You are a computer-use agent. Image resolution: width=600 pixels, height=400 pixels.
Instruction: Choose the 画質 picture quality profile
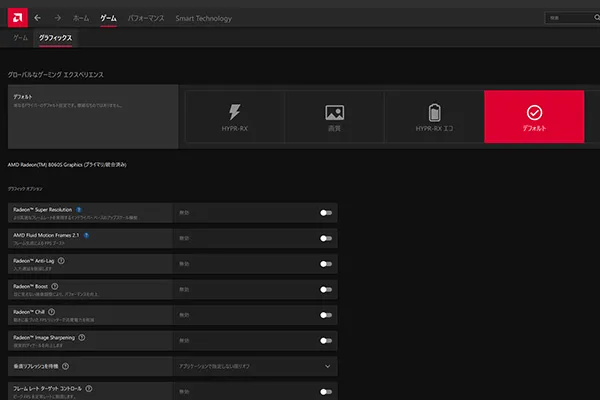point(335,118)
